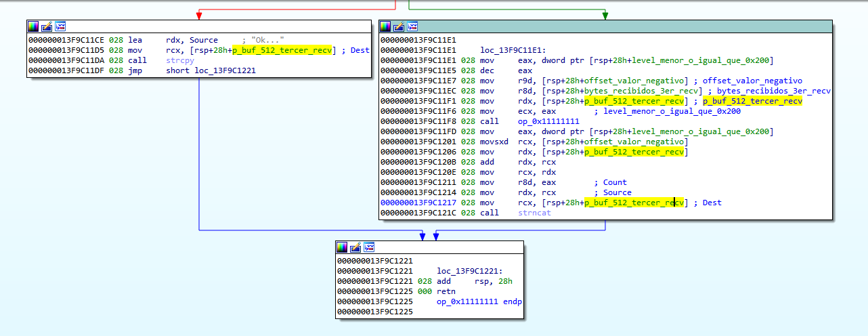Click the color palette icon on the retn block

(342, 247)
